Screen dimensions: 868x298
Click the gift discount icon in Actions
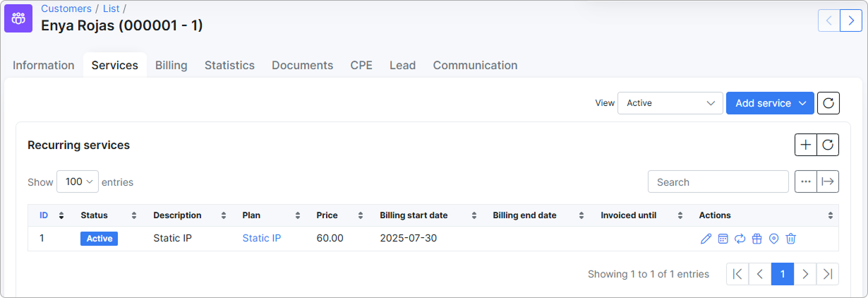(757, 239)
